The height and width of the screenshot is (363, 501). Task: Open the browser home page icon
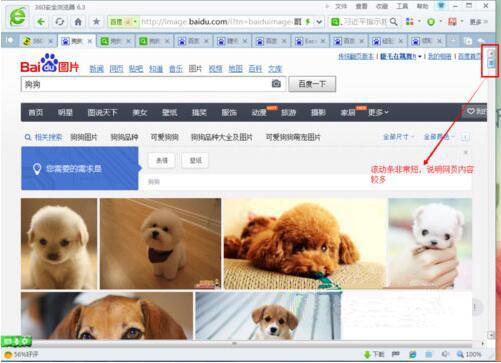tap(78, 22)
